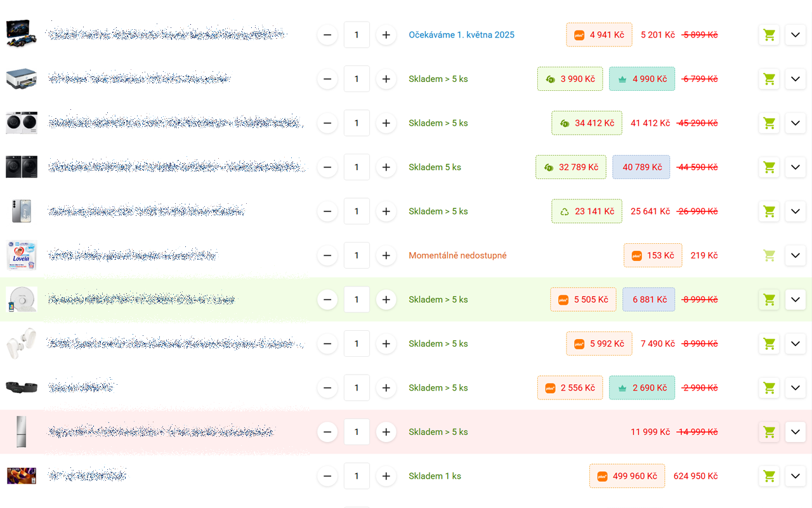The image size is (812, 508).
Task: Add the LEGO set to the cart
Action: pyautogui.click(x=769, y=35)
